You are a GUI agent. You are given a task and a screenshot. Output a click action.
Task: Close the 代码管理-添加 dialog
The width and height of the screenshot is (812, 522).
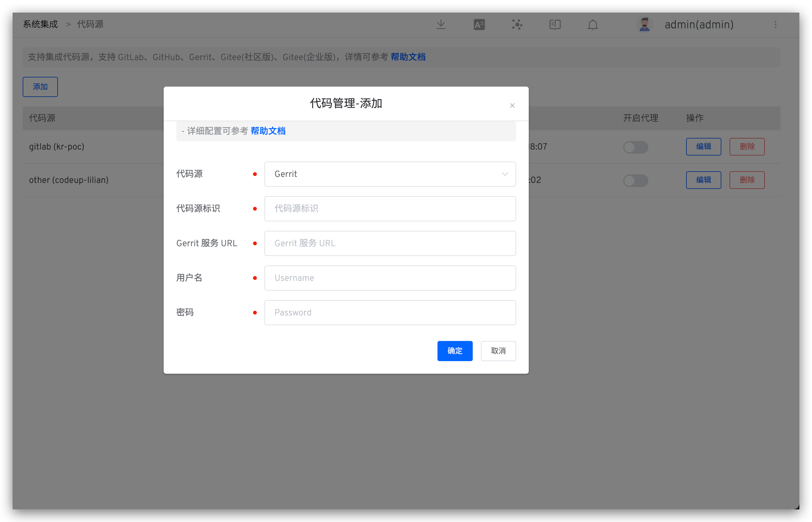512,105
